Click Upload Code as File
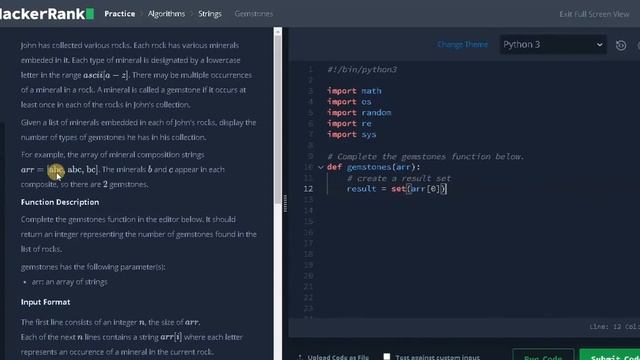 tap(333, 357)
